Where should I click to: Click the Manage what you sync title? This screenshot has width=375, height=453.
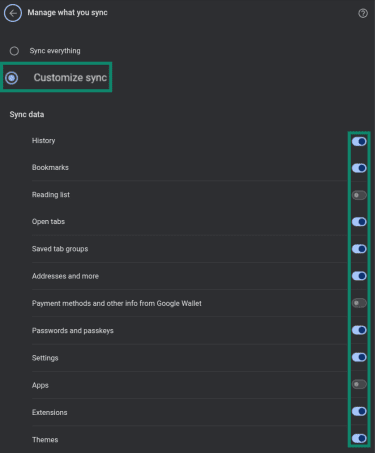67,13
